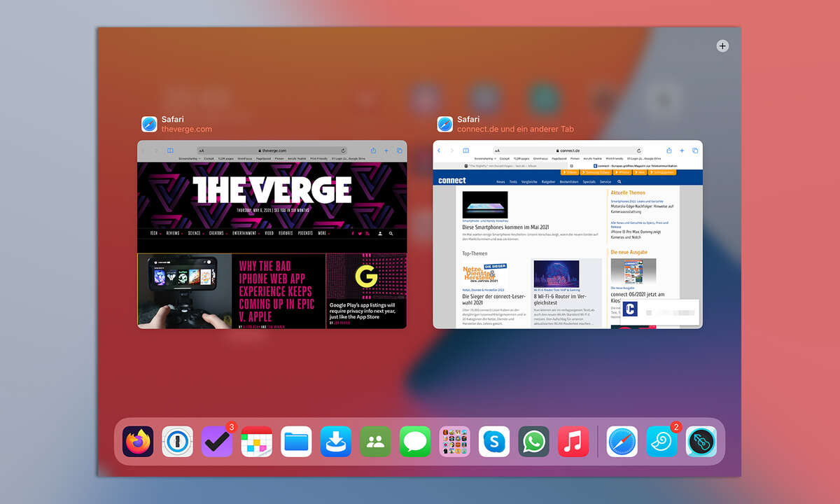This screenshot has height=504, width=840.
Task: Open Science dropdown in Verge navigation
Action: click(195, 233)
